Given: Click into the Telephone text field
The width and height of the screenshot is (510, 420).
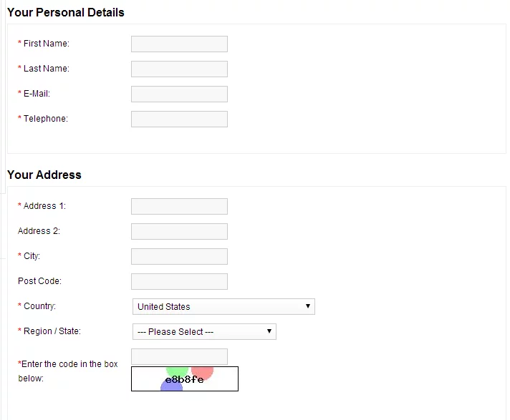Looking at the screenshot, I should coord(179,119).
